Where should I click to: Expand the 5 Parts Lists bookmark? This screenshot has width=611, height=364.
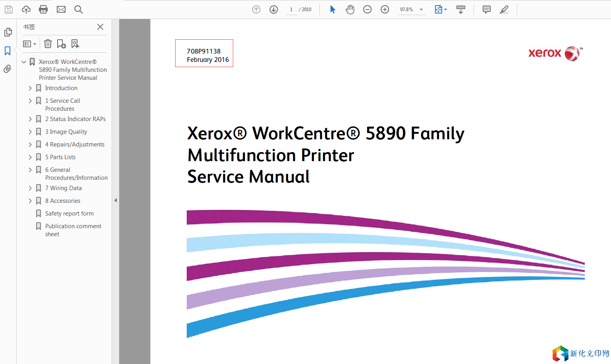tap(30, 157)
